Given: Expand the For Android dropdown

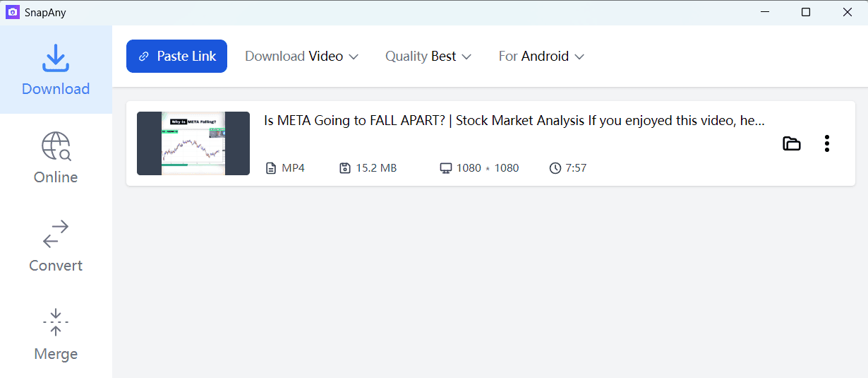Looking at the screenshot, I should click(541, 56).
